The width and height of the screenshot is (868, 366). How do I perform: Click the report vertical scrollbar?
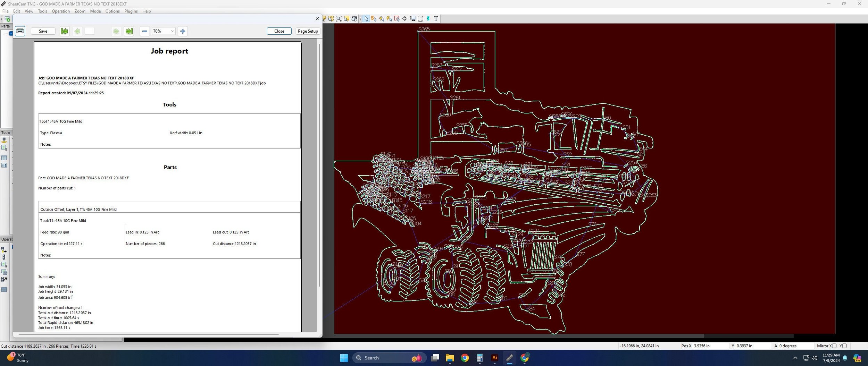pos(319,165)
